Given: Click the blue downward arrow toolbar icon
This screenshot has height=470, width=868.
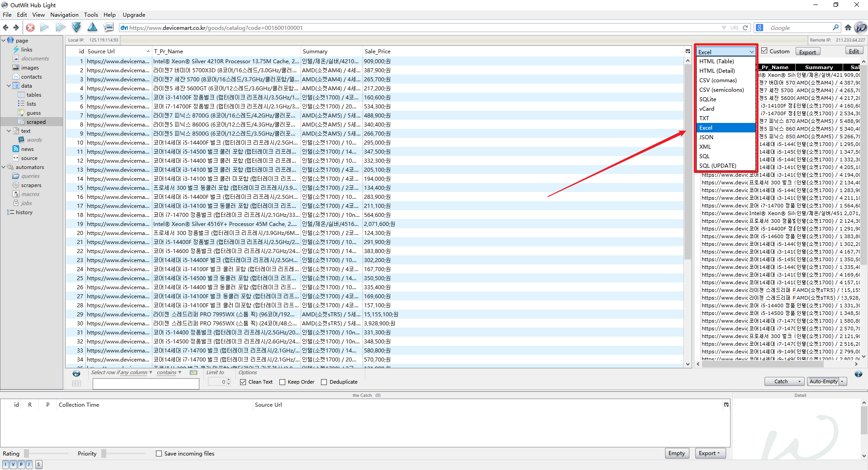Looking at the screenshot, I should coord(76,28).
